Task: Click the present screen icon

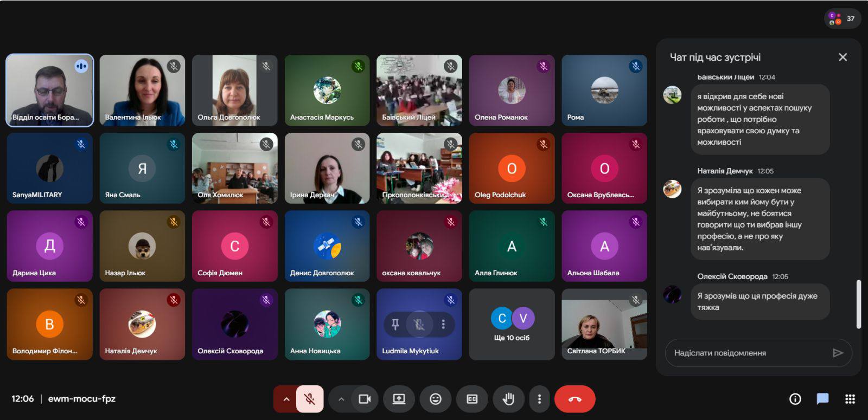Action: click(x=399, y=399)
